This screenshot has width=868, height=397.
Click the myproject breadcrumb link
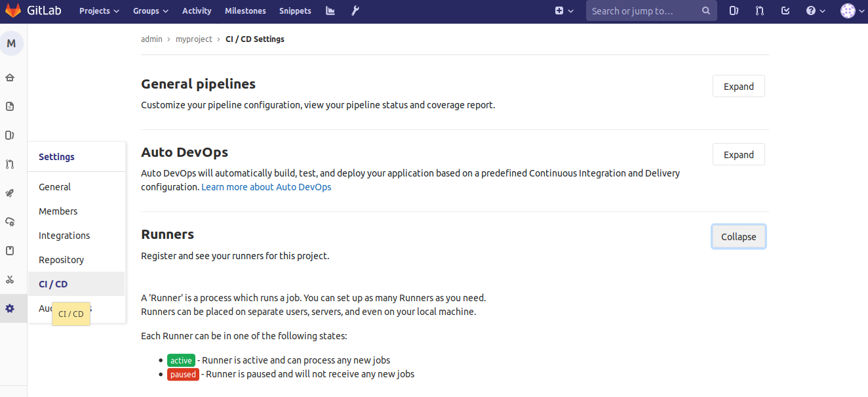[194, 39]
